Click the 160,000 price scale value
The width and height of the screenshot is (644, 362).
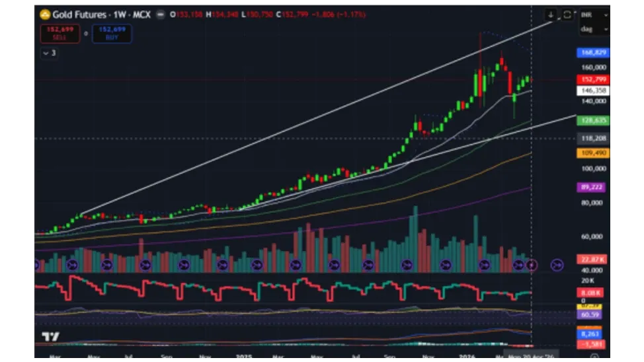[594, 67]
